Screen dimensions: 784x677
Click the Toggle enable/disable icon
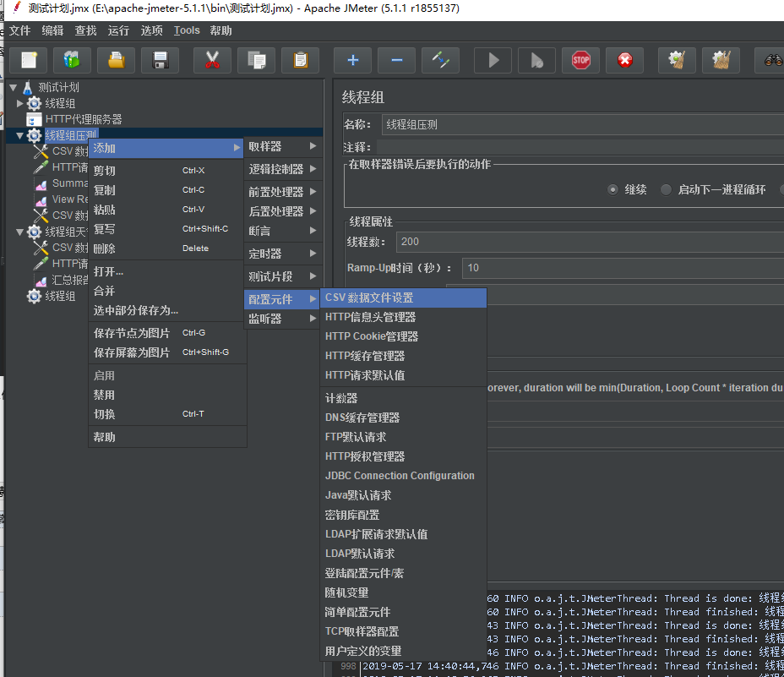[441, 61]
